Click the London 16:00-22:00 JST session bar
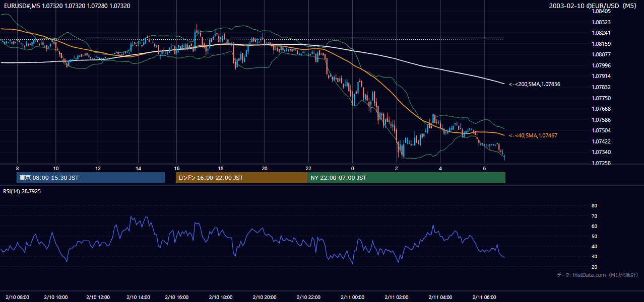This screenshot has width=644, height=302. 241,178
